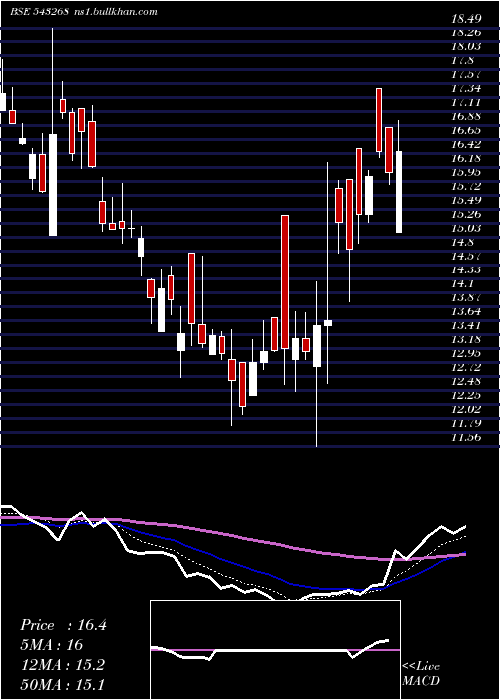Select the 11.79 axis label
500x700 pixels.
466,423
